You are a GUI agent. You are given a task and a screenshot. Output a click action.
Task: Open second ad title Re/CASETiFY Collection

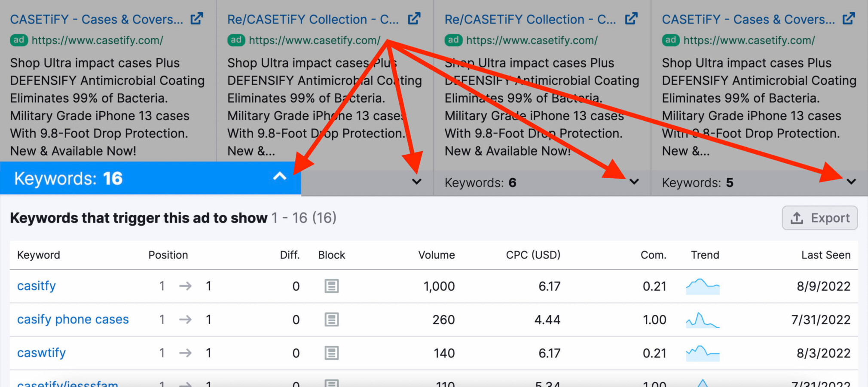coord(313,19)
